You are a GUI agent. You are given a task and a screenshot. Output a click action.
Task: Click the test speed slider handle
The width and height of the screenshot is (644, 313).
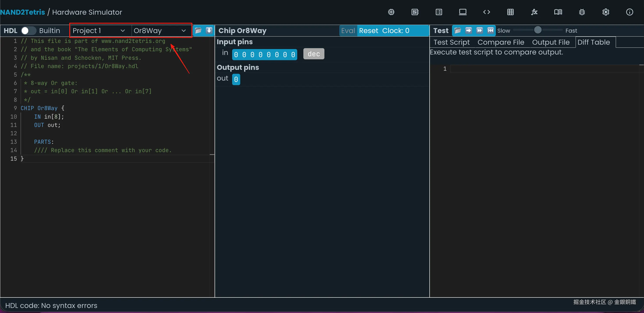[537, 30]
